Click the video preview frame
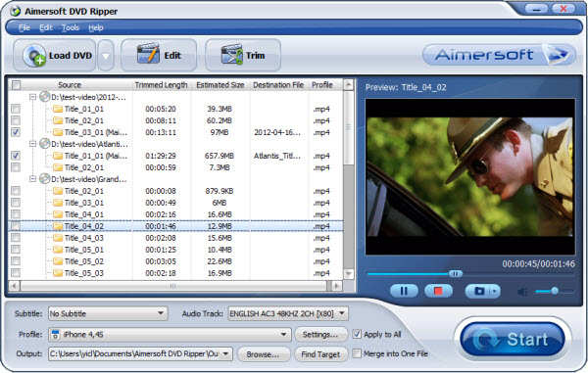The image size is (588, 373). coord(469,177)
